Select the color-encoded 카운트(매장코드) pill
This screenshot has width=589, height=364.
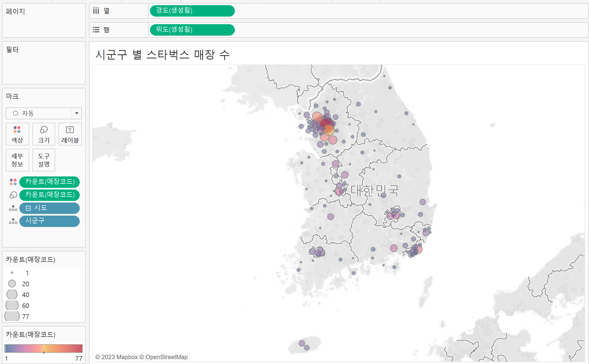pos(50,182)
